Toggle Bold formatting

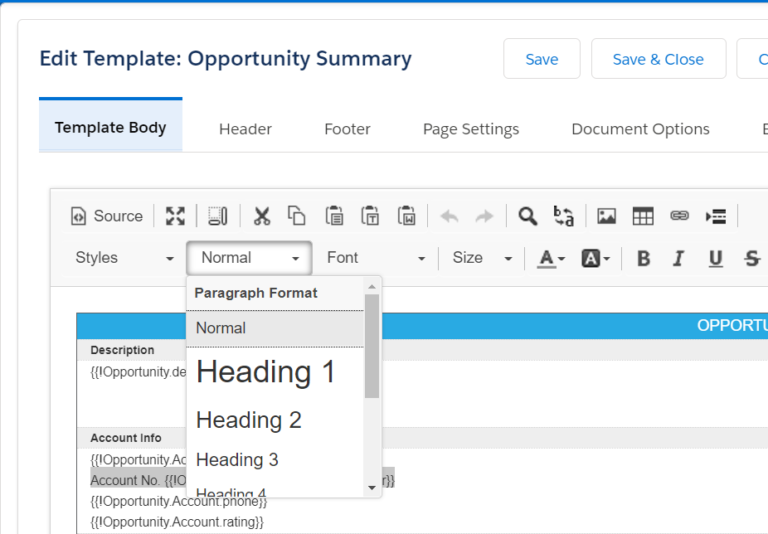(x=643, y=259)
